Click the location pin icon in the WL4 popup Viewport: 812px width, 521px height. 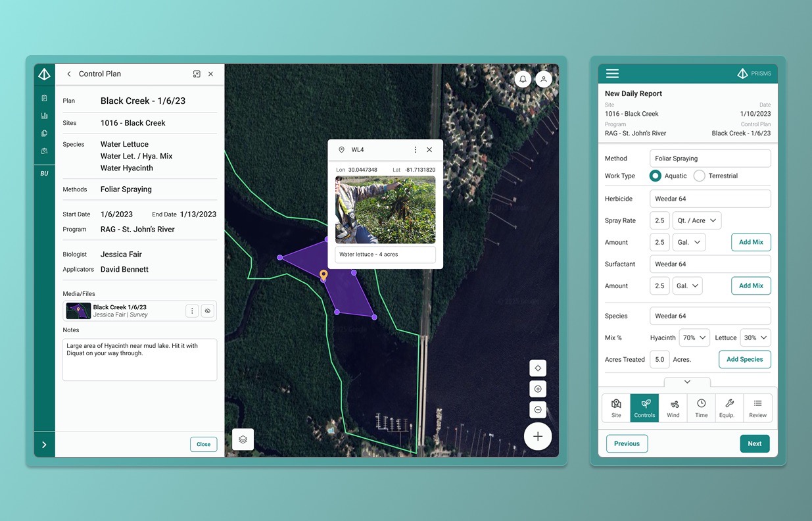341,150
